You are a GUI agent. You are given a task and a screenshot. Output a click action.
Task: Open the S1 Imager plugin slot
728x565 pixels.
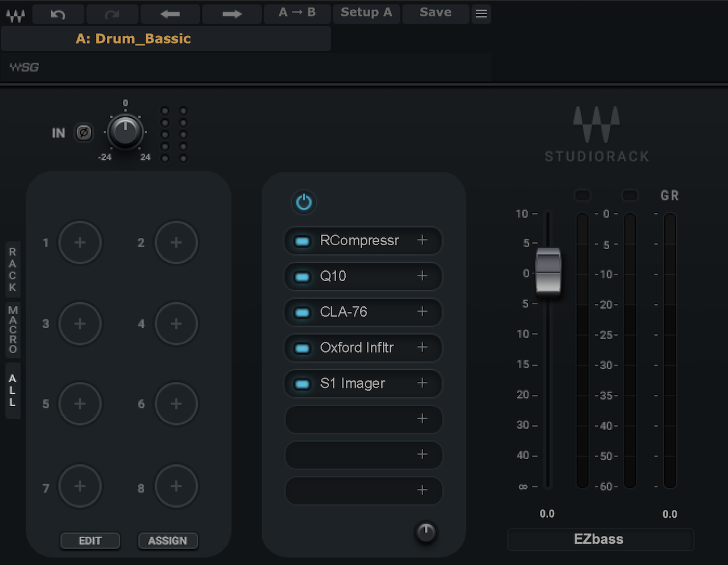363,383
